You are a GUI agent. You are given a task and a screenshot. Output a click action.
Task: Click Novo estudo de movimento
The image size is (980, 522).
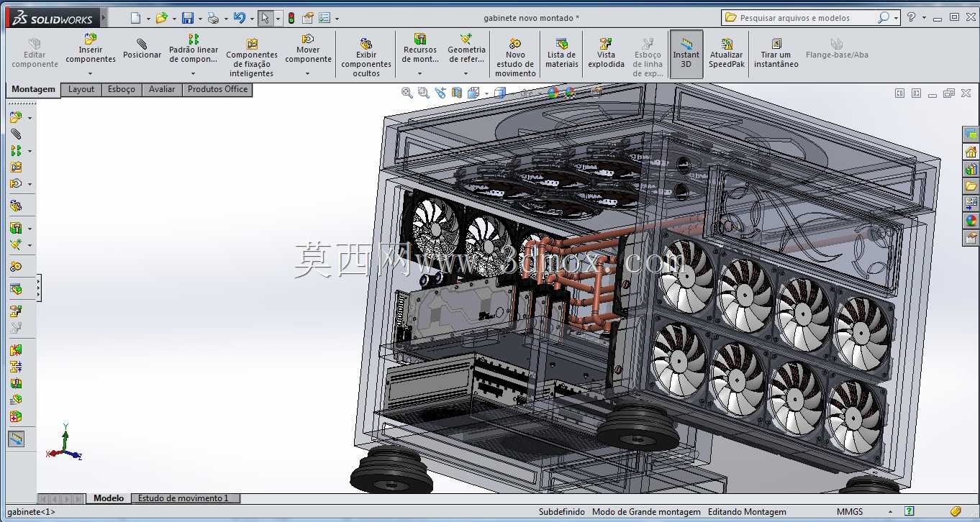point(515,58)
